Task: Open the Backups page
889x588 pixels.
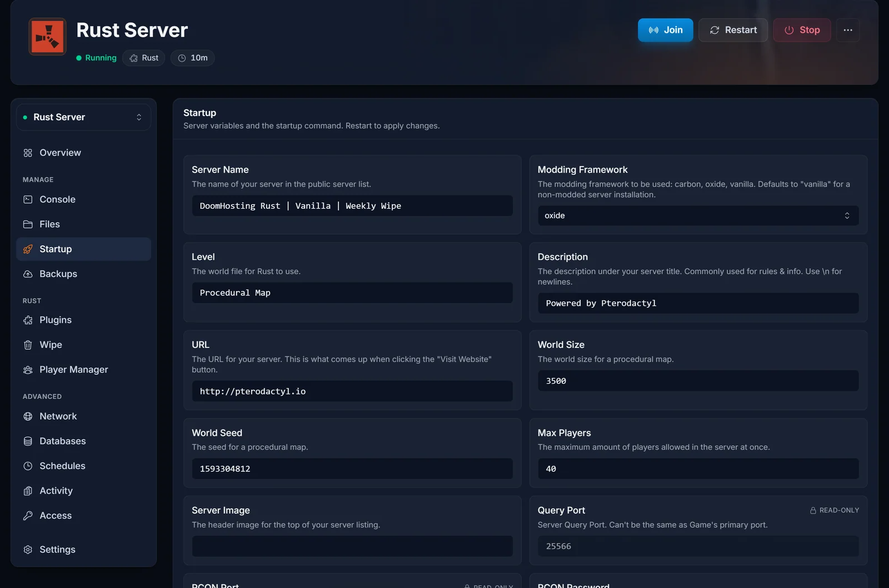Action: 83,274
